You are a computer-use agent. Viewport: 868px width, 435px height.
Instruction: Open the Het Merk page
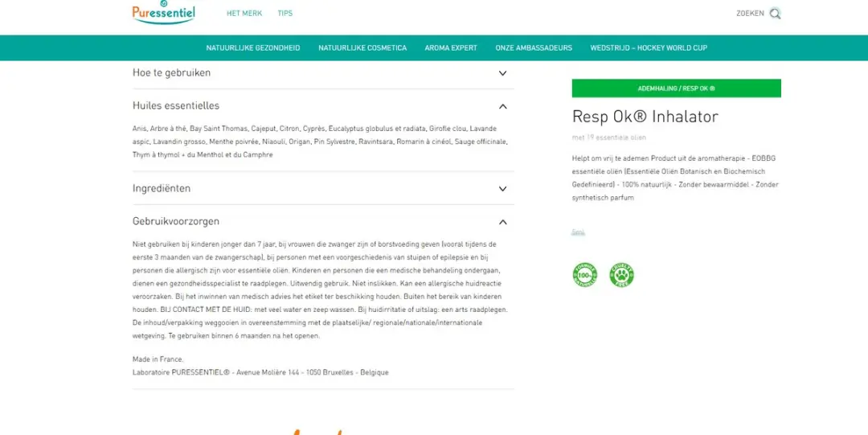click(244, 14)
